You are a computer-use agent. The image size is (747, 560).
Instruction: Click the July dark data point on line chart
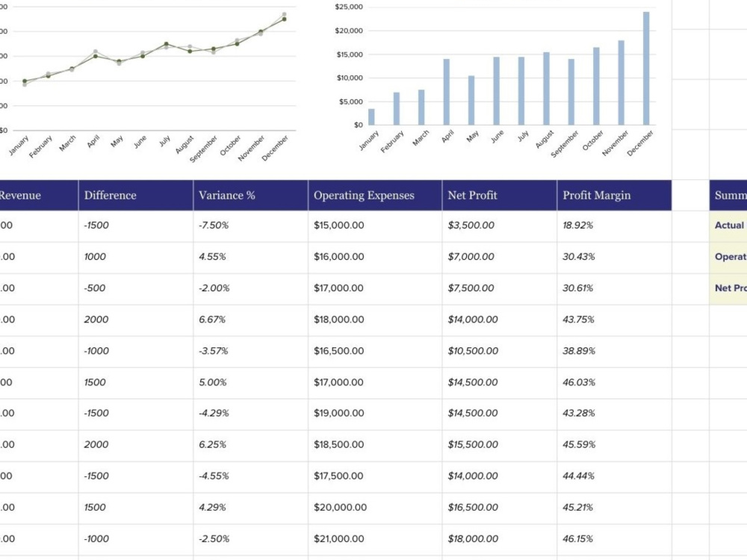(167, 44)
